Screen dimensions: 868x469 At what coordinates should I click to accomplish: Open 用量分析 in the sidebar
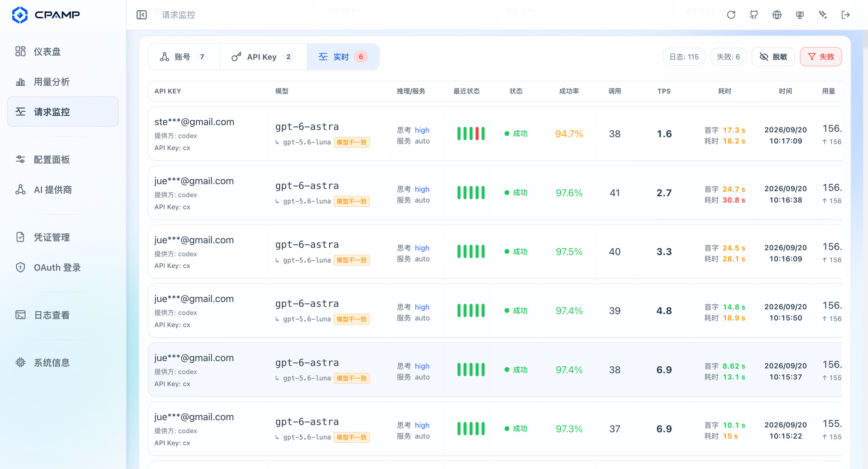[x=63, y=82]
